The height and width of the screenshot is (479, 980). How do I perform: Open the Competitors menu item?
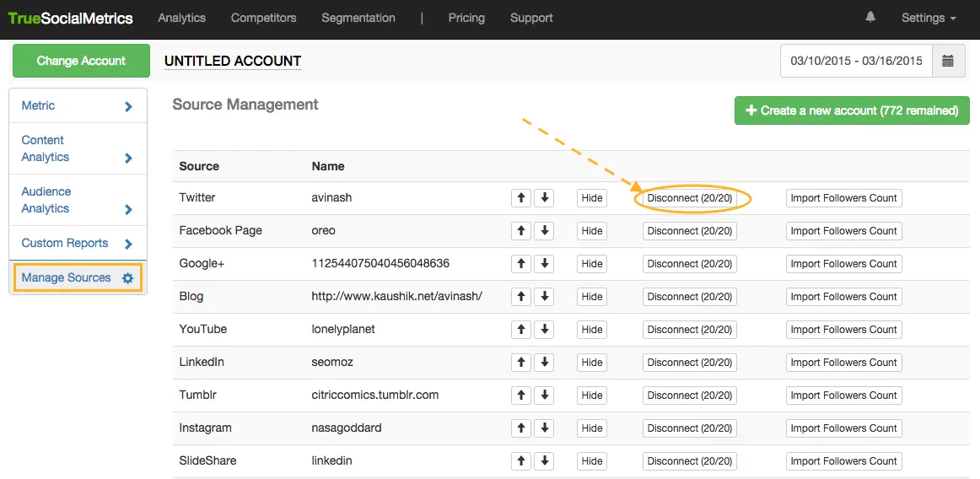(263, 18)
